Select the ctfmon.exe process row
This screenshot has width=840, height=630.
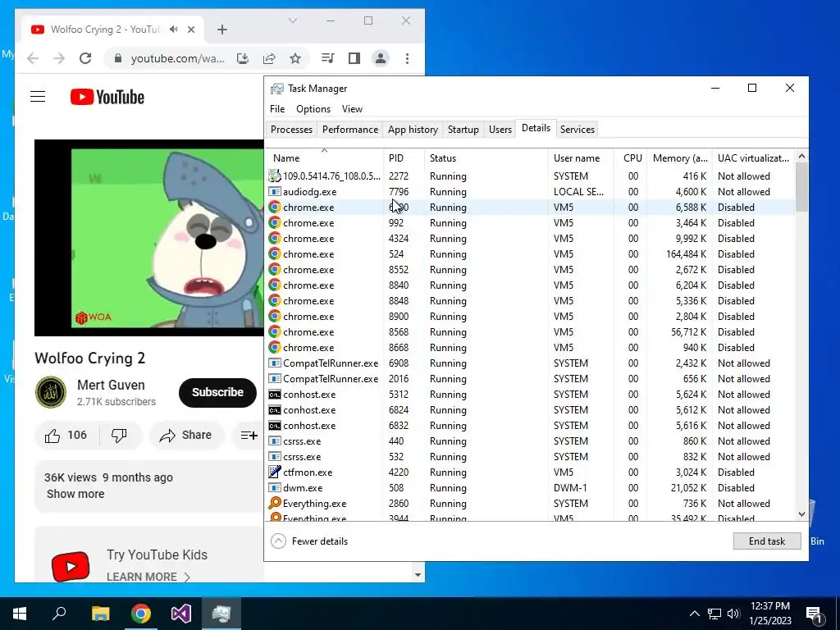[530, 472]
